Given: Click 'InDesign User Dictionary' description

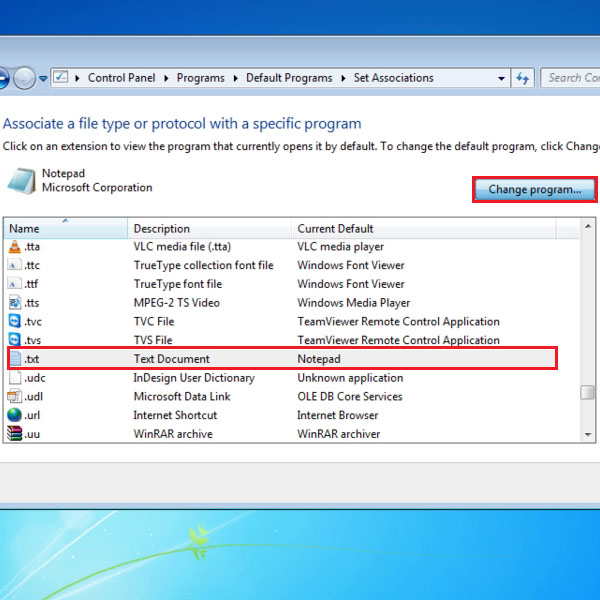Looking at the screenshot, I should 194,378.
